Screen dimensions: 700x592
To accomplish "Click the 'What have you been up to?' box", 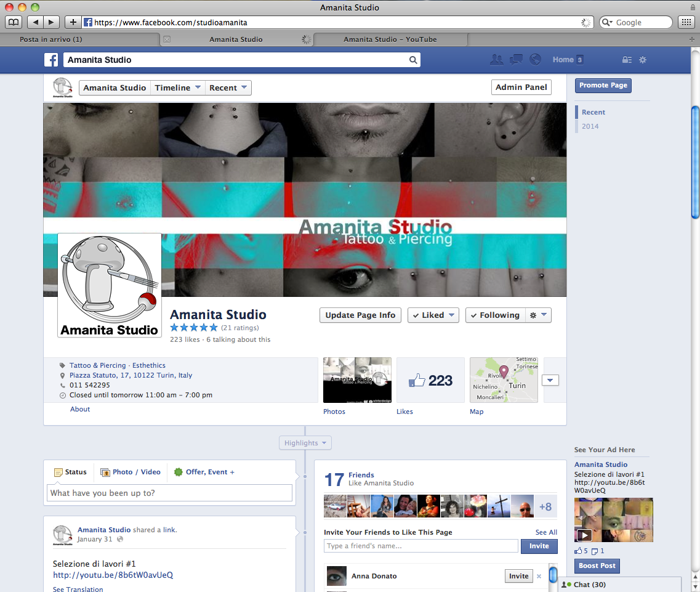I will pyautogui.click(x=170, y=493).
